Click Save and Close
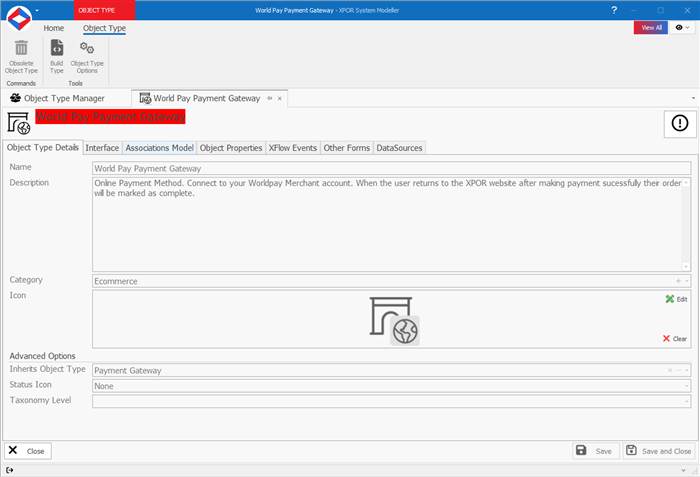Image resolution: width=700 pixels, height=477 pixels. point(658,451)
